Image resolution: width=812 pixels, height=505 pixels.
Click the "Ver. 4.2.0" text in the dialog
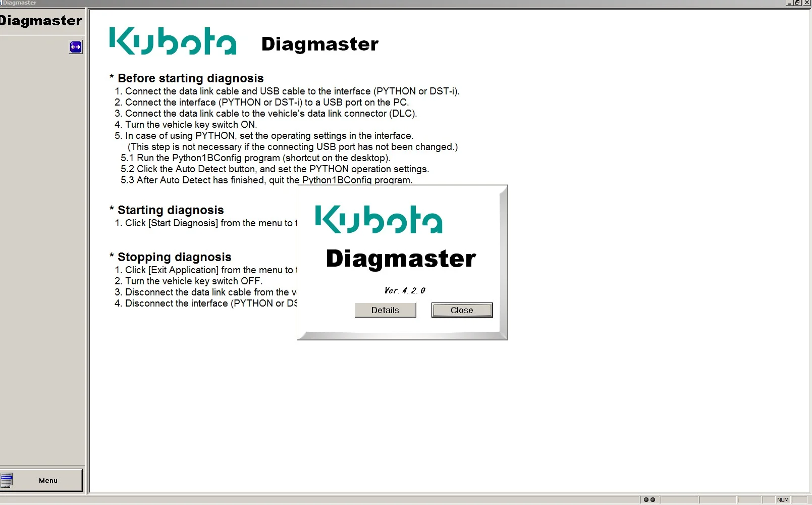pos(405,290)
